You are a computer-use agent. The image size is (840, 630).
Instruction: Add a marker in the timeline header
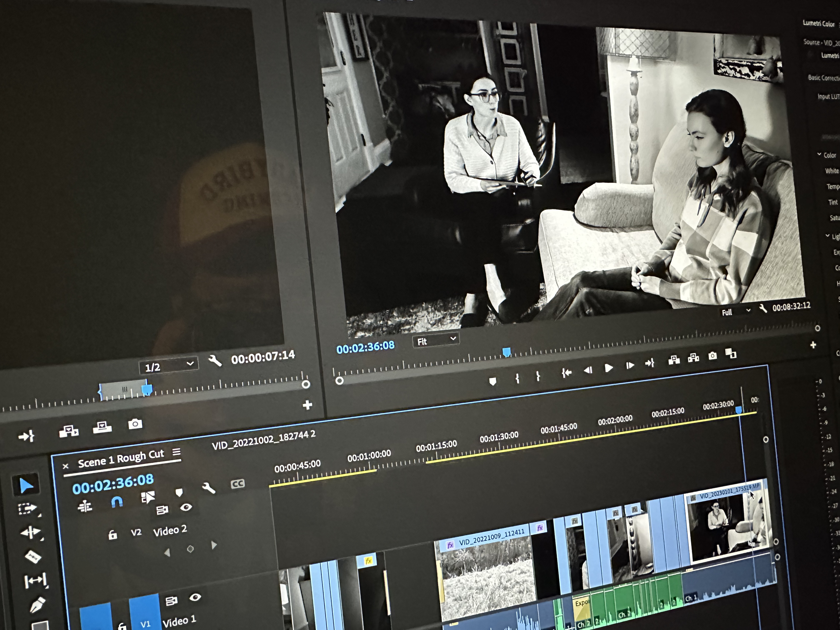pos(179,493)
